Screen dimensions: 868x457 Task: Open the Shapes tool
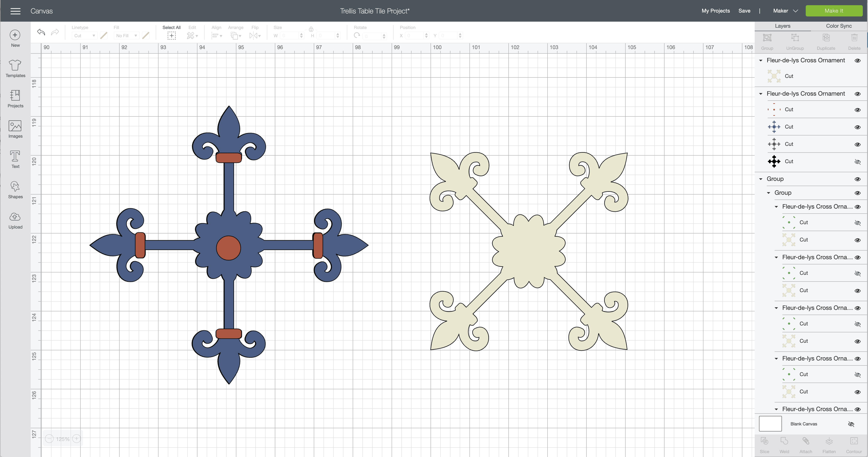tap(15, 190)
